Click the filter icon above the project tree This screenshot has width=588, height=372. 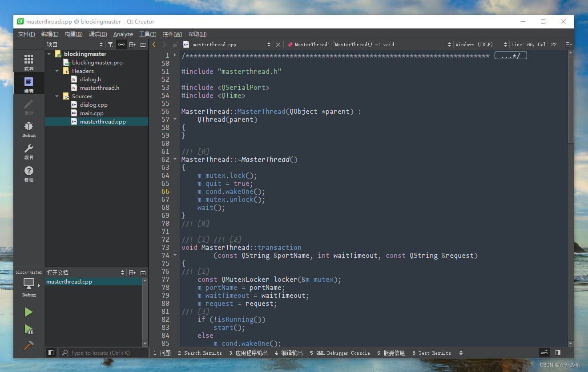(110, 44)
